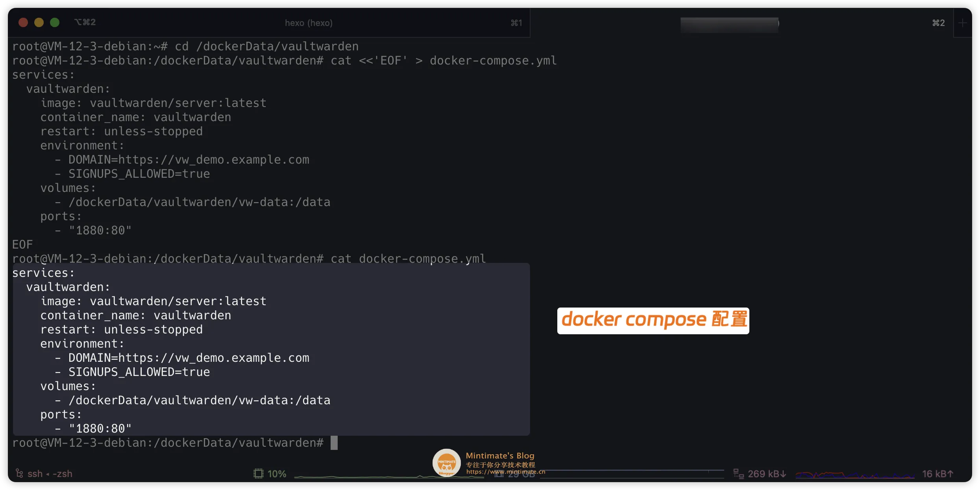
Task: Click the first 'environment:' line
Action: tap(82, 146)
